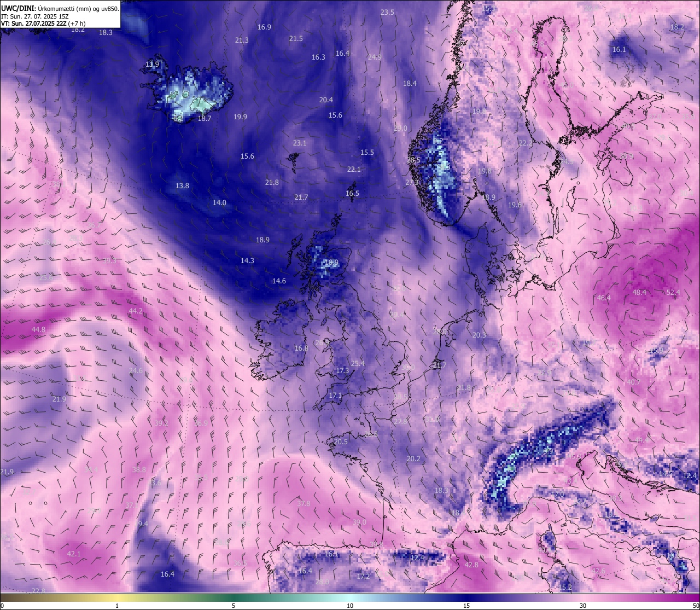This screenshot has height=610, width=700.
Task: Click the 15.5 value label
Action: 367,153
